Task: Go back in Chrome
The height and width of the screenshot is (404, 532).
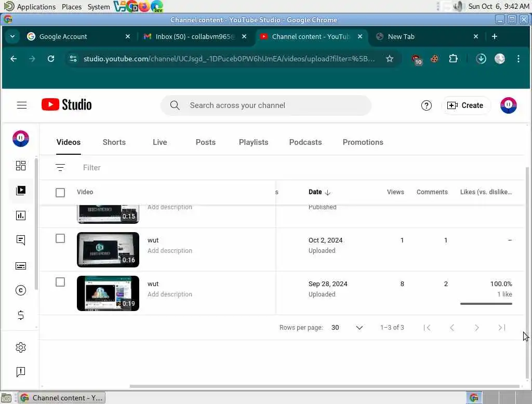Action: click(x=14, y=59)
